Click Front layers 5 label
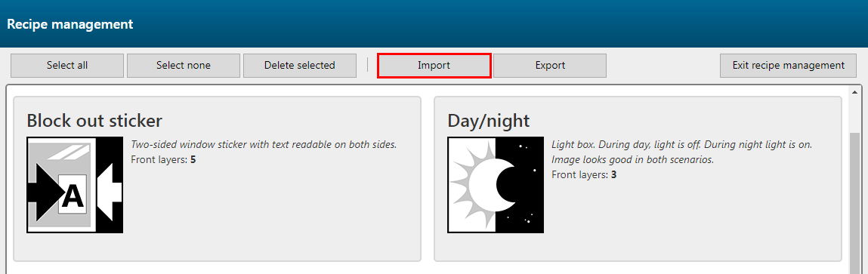The image size is (868, 274). [x=163, y=160]
